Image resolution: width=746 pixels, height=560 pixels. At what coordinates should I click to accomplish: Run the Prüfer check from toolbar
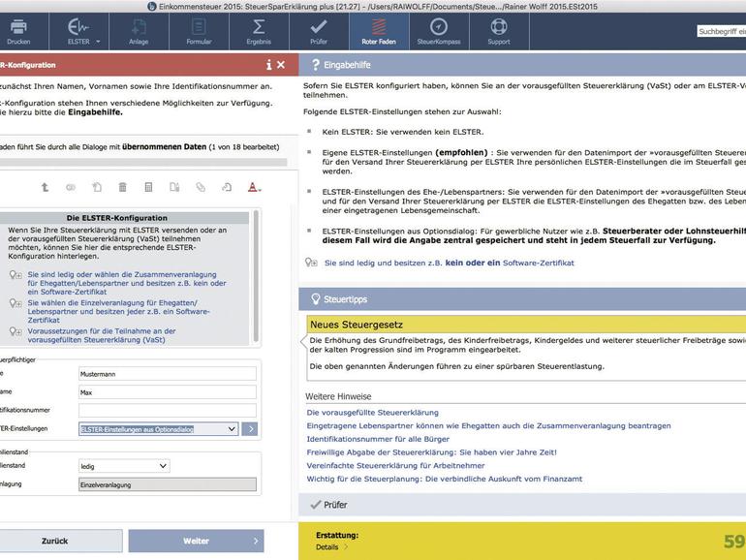coord(319,31)
